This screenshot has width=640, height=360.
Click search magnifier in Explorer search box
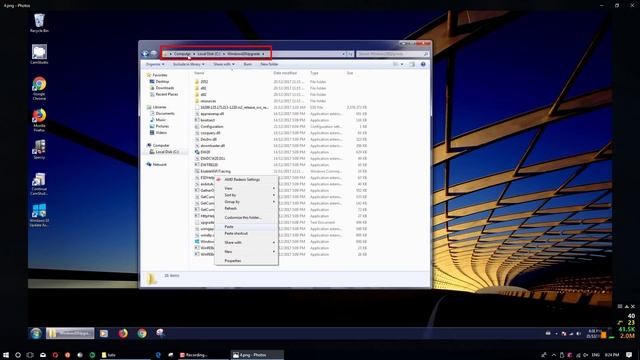[426, 54]
